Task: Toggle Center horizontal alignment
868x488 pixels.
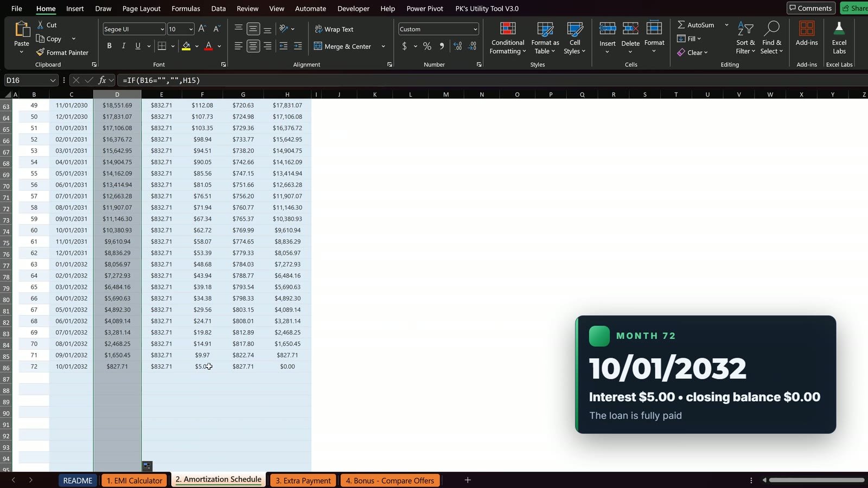Action: pos(253,46)
